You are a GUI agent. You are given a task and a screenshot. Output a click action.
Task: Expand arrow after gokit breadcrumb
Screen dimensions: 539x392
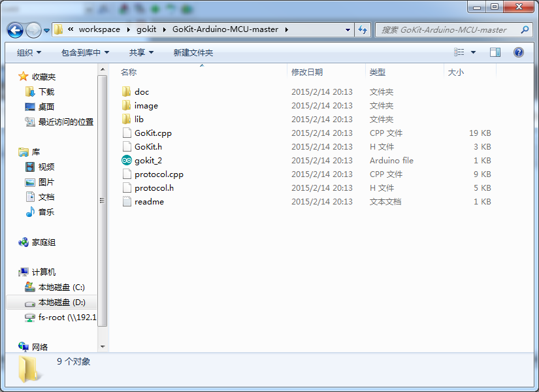coord(164,29)
